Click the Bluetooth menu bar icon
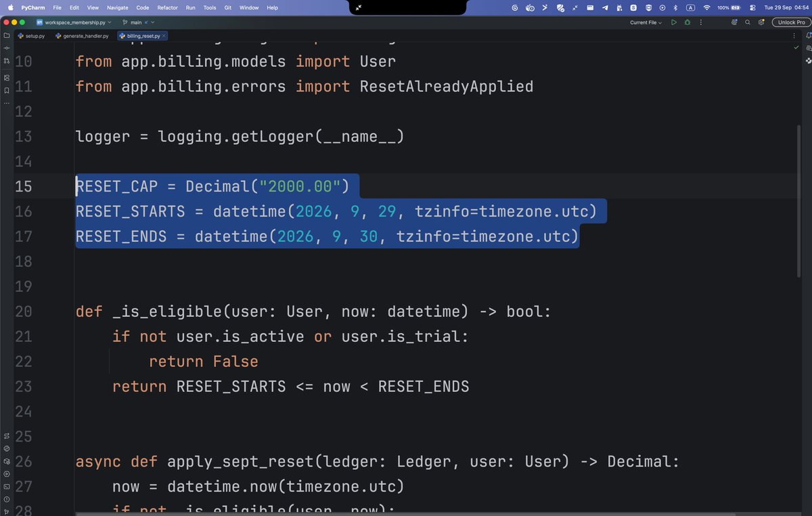 point(676,7)
